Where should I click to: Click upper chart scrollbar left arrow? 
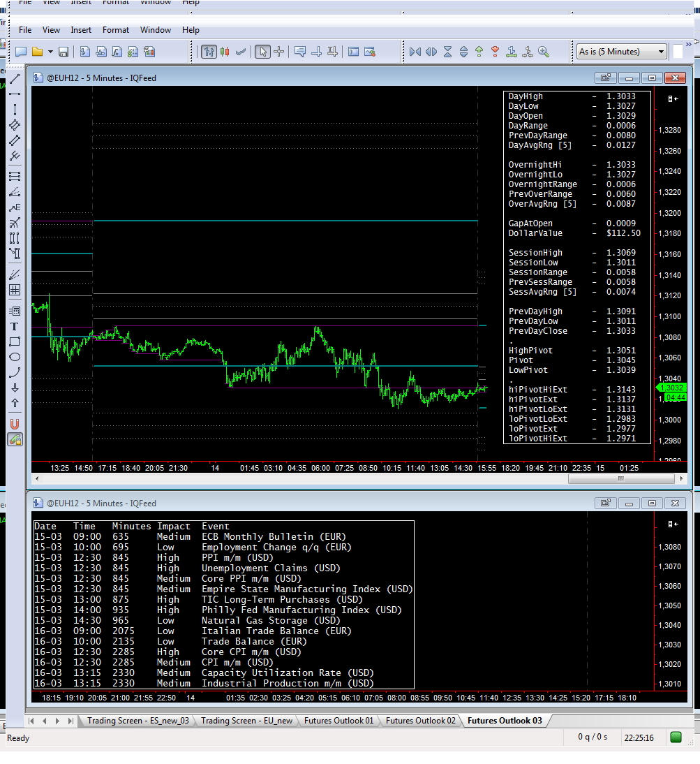(x=37, y=478)
